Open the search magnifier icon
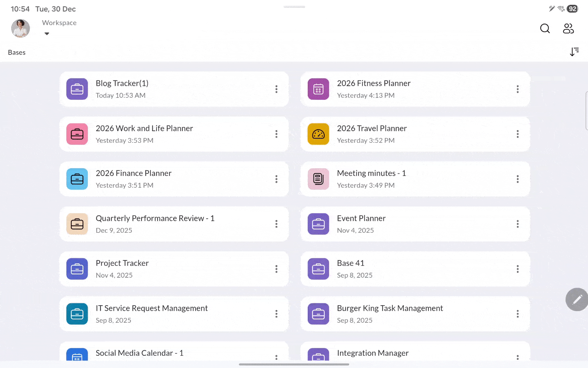Screen dimensions: 588x368 tap(545, 28)
